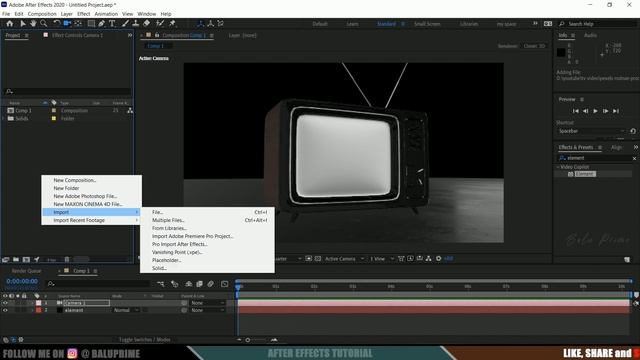Open the 1 View layout dropdown
Image resolution: width=640 pixels, height=360 pixels.
[x=382, y=259]
